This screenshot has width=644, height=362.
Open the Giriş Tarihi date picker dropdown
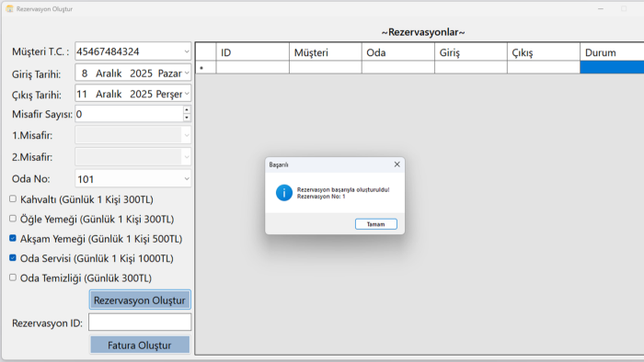pos(187,73)
